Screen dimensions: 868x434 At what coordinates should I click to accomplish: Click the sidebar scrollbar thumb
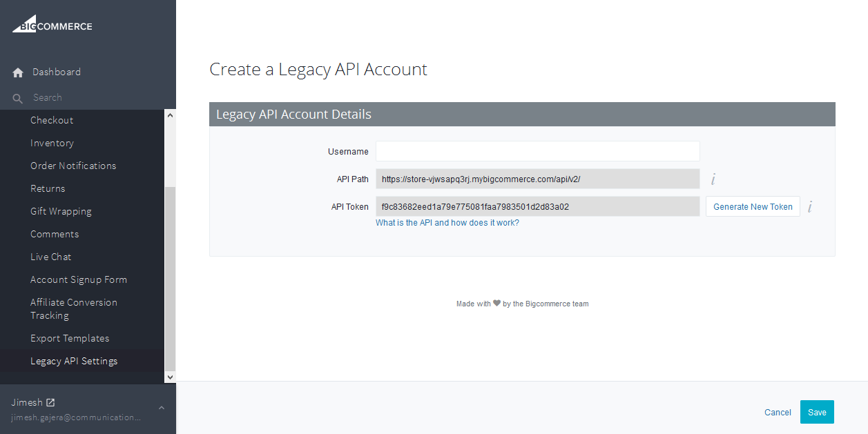[170, 279]
